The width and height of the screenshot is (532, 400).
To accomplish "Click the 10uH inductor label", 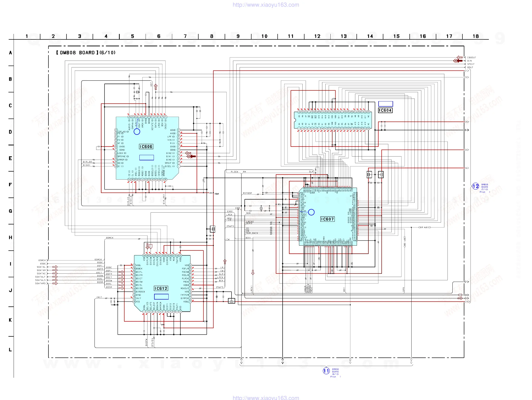I will click(x=216, y=194).
